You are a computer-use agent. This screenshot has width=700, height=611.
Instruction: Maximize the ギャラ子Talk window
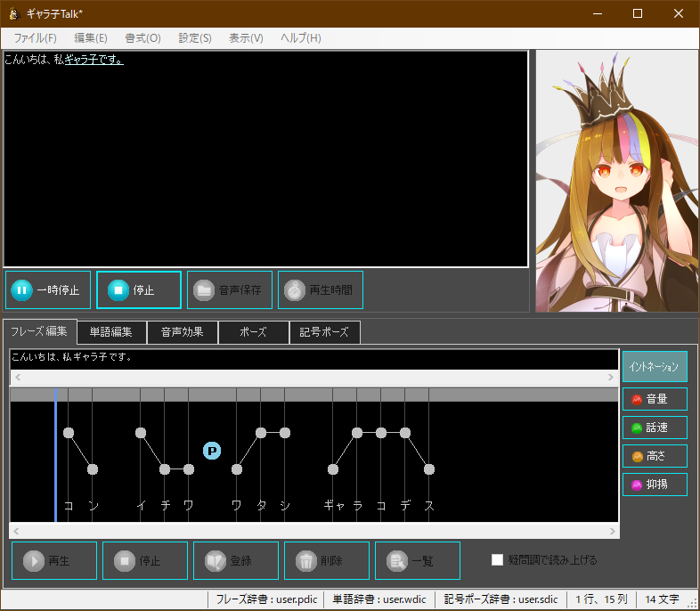click(638, 14)
